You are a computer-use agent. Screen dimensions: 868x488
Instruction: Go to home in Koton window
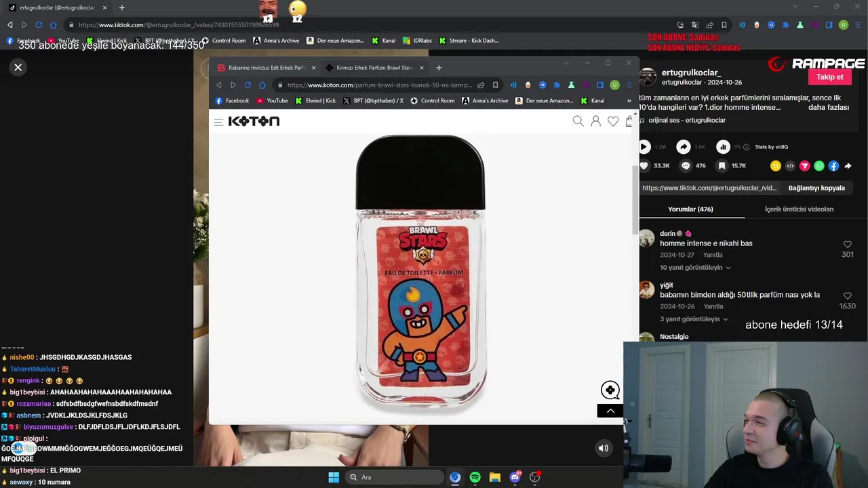click(x=262, y=85)
